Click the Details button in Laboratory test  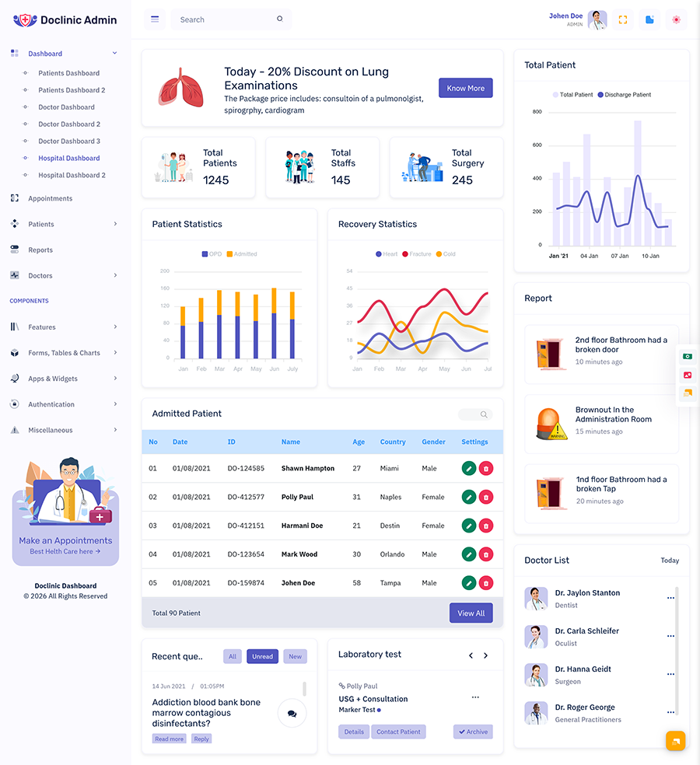click(x=354, y=732)
